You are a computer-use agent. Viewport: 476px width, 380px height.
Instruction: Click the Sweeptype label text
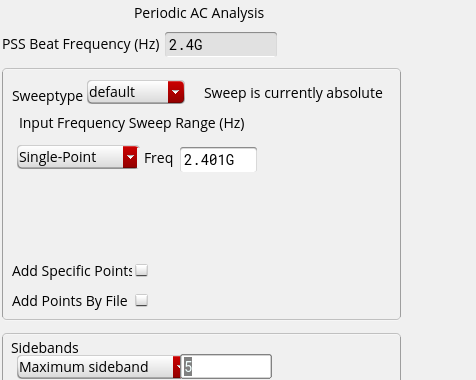(x=47, y=96)
